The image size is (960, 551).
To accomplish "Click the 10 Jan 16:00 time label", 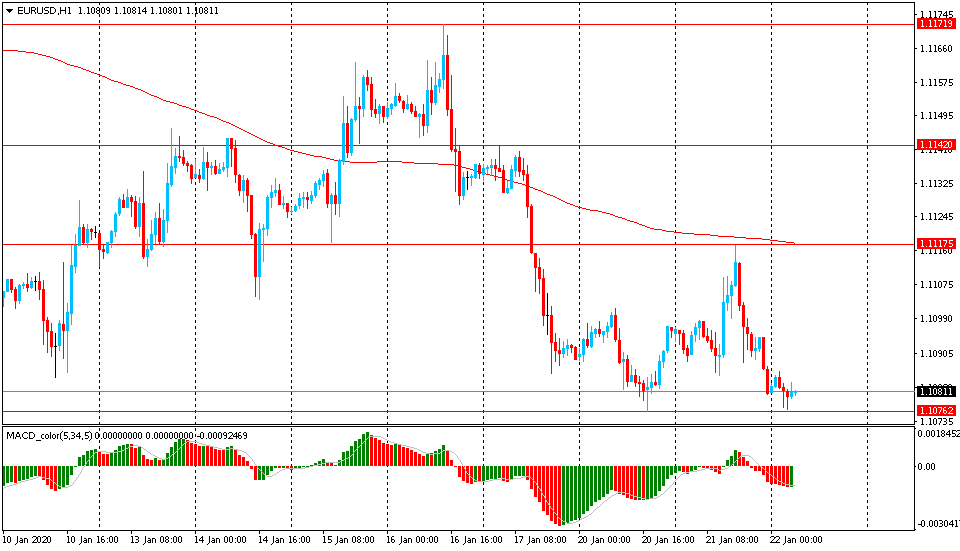I will pos(92,539).
